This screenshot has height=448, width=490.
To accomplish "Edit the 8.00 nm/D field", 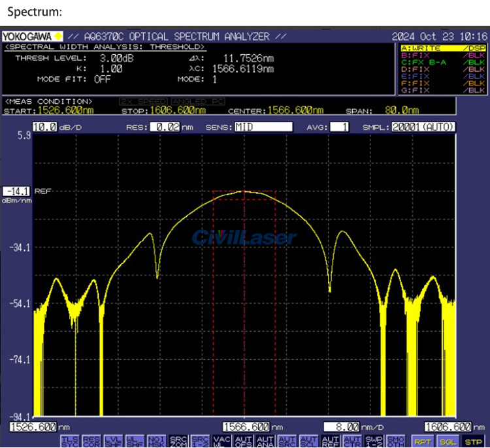I will click(342, 426).
